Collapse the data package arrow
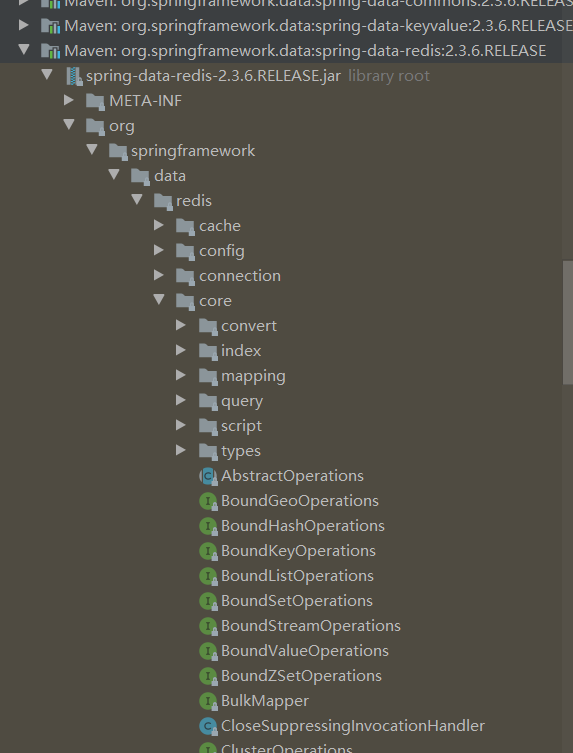This screenshot has height=753, width=573. click(114, 175)
